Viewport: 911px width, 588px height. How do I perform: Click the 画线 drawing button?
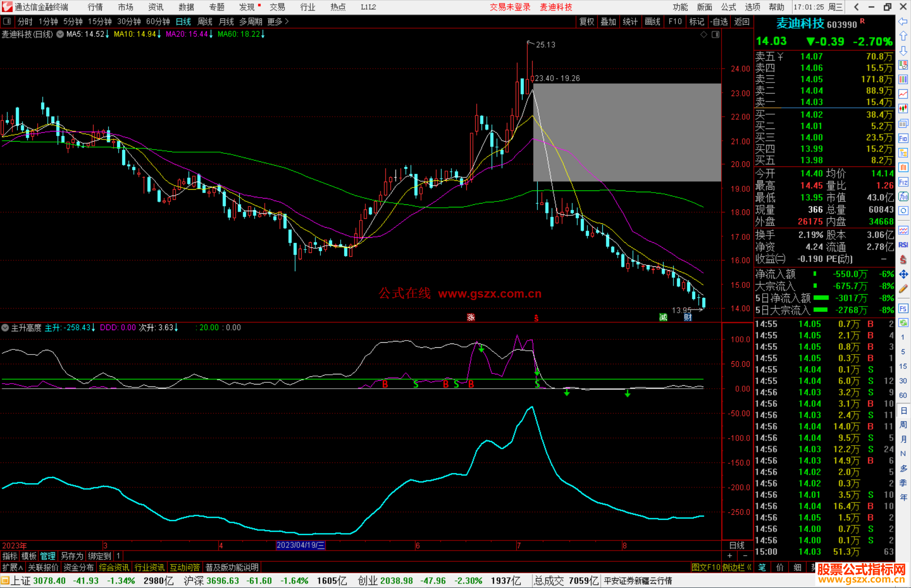click(x=652, y=21)
